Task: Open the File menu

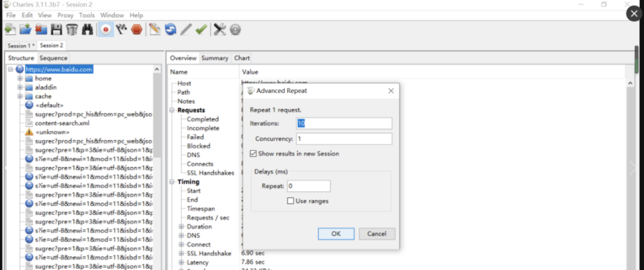Action: 11,15
